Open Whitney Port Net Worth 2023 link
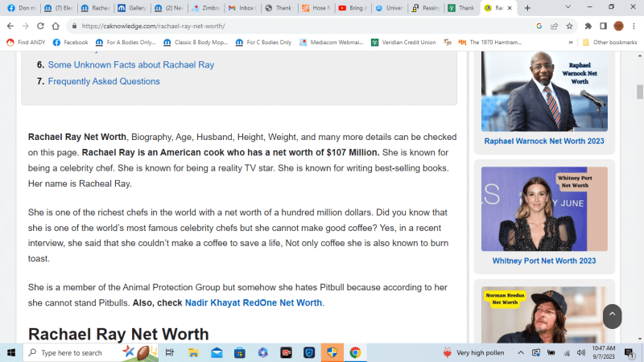644x362 pixels. pos(544,261)
